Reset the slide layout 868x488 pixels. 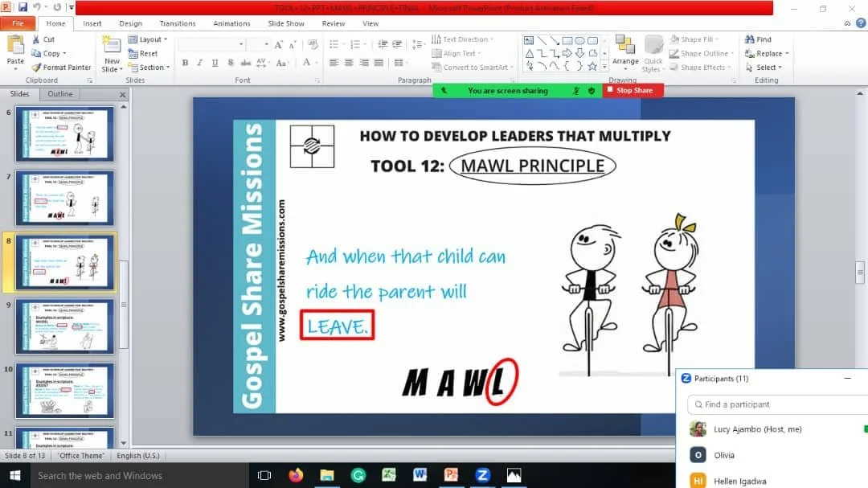143,54
